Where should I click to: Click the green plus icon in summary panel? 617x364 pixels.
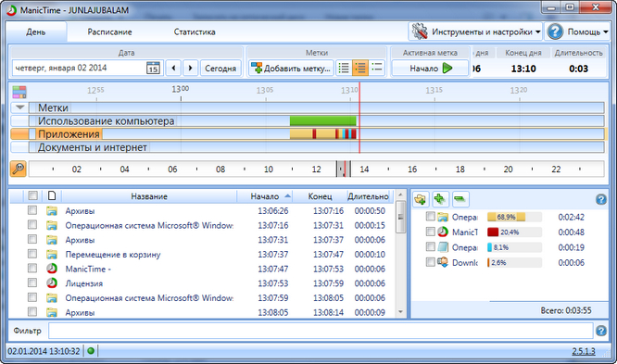point(440,199)
